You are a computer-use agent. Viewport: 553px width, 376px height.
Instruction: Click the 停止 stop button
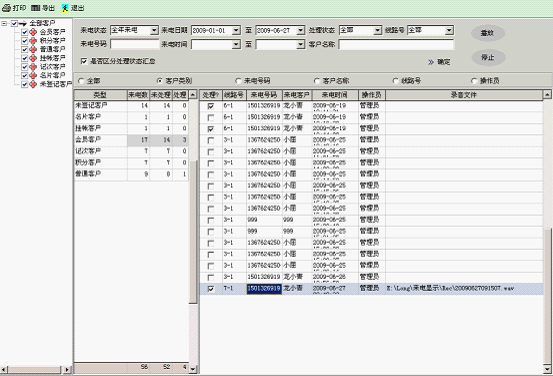tap(488, 57)
